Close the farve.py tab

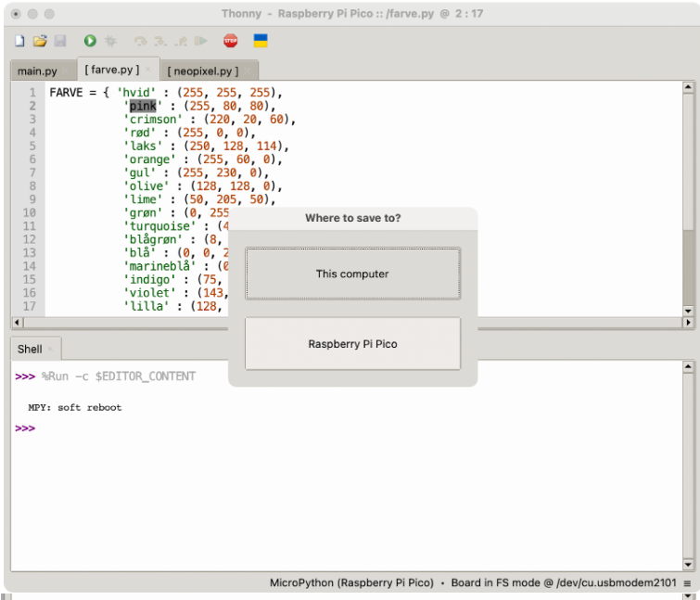pyautogui.click(x=148, y=70)
